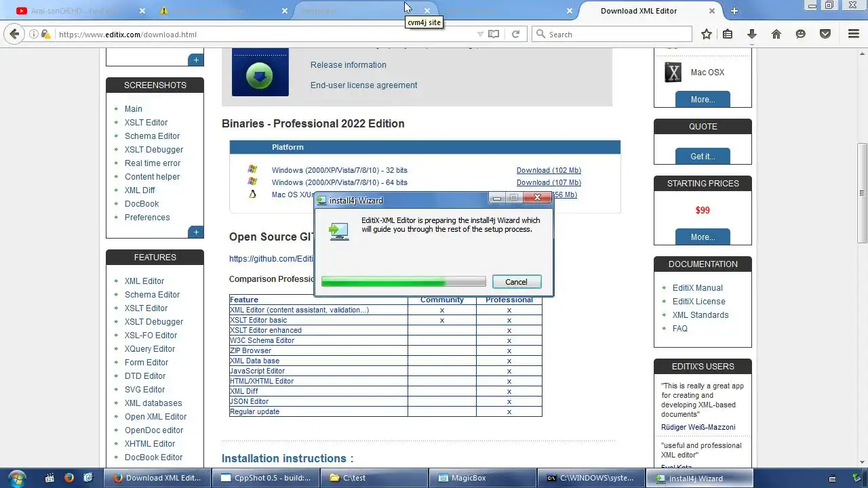Open the Pocket icon in toolbar
The height and width of the screenshot is (488, 868).
tap(825, 34)
